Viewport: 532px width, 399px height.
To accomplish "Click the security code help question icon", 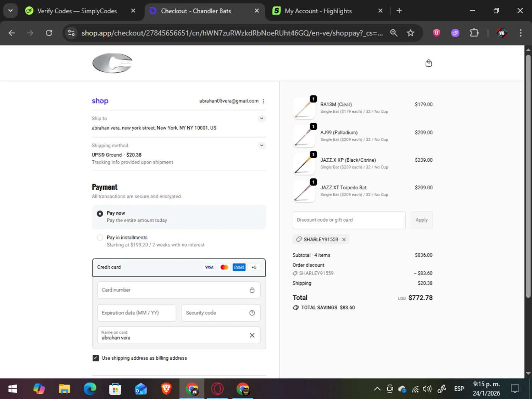I will (x=252, y=313).
